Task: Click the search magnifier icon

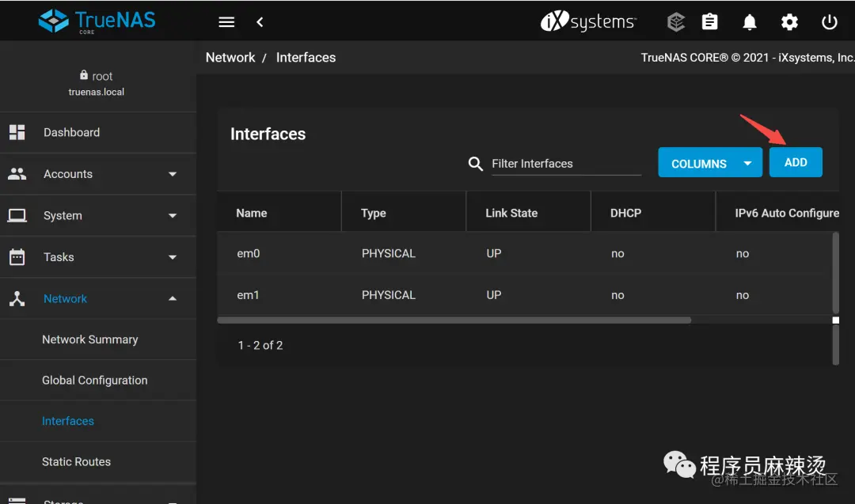Action: pos(476,164)
